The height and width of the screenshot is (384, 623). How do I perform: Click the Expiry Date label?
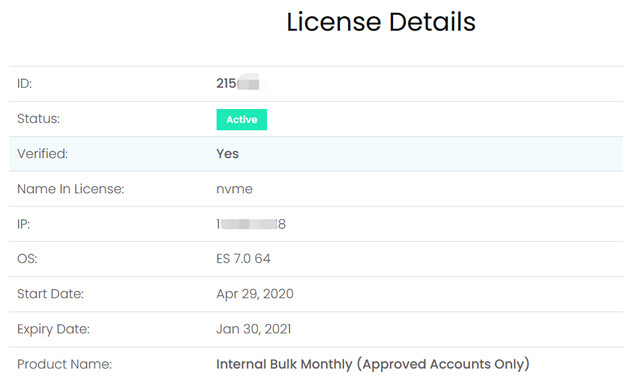(53, 329)
